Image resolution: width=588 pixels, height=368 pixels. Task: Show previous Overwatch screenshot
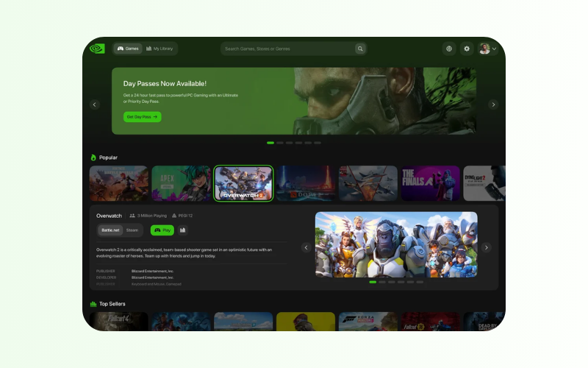(306, 247)
